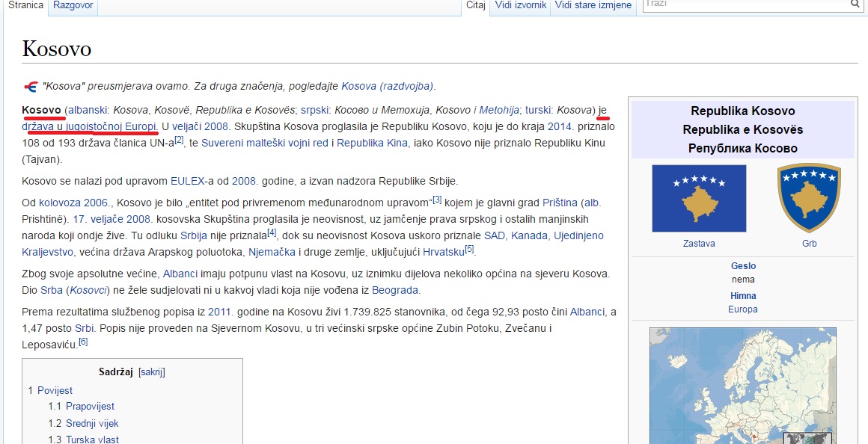Follow the Kanada link

click(x=529, y=236)
